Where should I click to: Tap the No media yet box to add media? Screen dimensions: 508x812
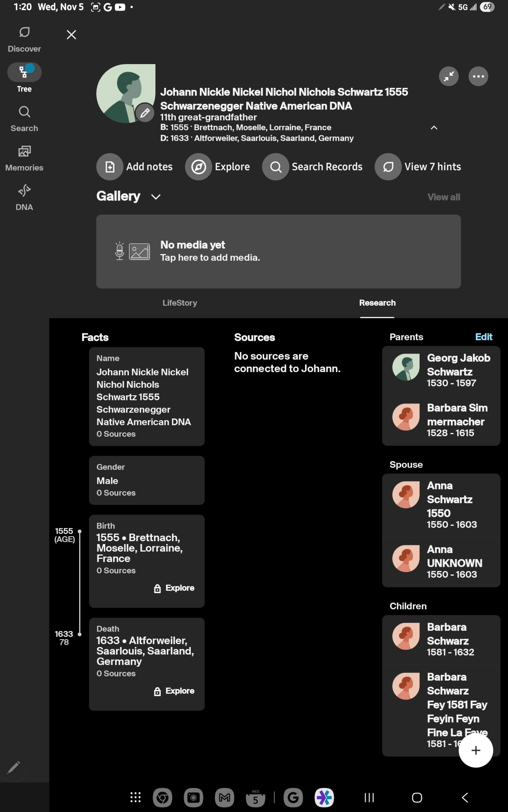278,252
